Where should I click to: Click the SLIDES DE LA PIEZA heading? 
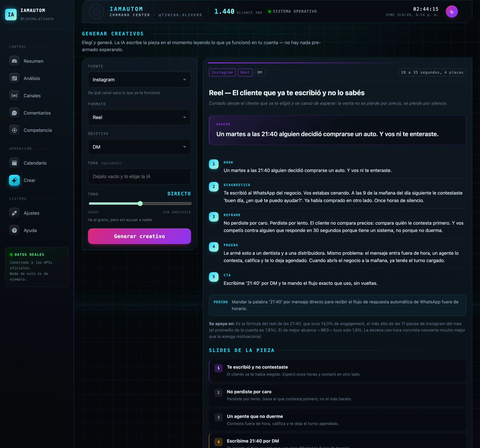242,350
